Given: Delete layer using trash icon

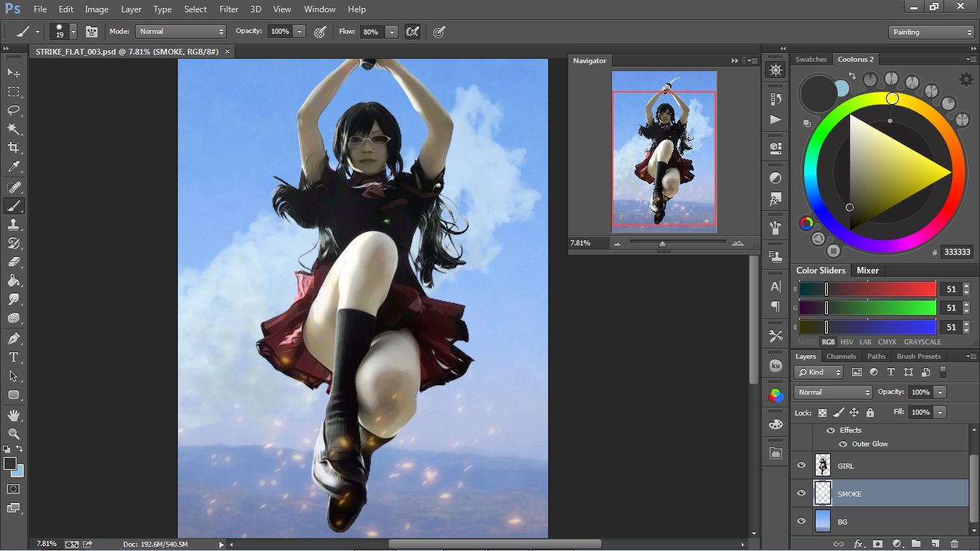Looking at the screenshot, I should pos(954,545).
